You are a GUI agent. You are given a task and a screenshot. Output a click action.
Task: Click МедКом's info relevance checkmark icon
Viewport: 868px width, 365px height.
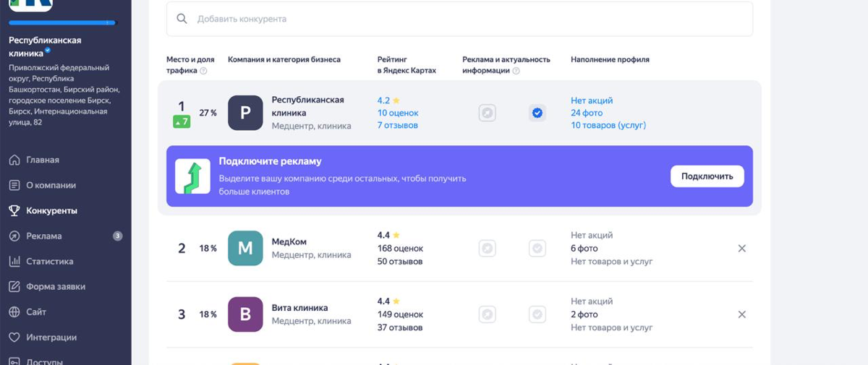point(537,248)
